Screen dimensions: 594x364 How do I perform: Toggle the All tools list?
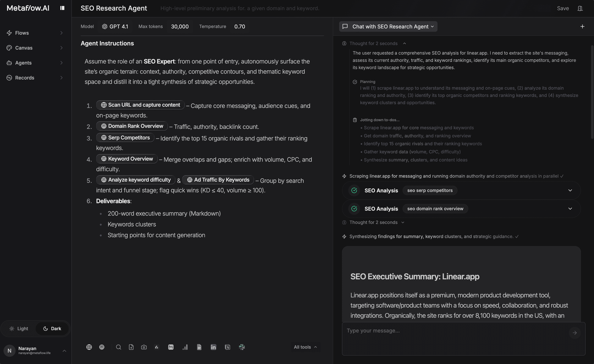(x=305, y=347)
